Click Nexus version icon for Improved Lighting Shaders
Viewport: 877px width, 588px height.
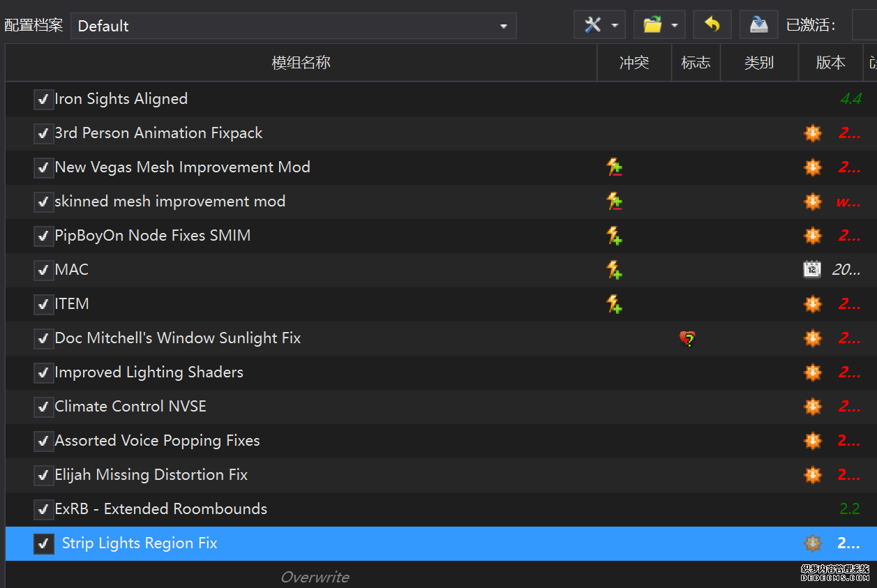[x=812, y=372]
